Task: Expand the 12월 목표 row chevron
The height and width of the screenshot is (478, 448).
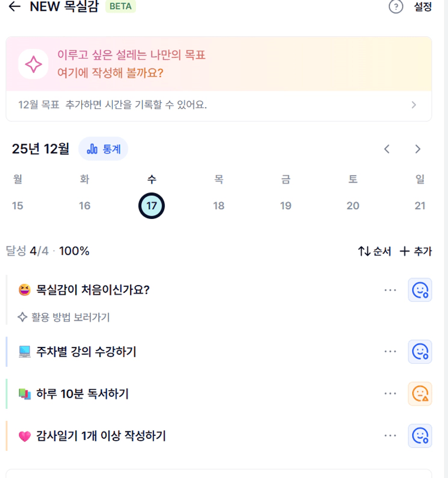Action: [x=414, y=105]
